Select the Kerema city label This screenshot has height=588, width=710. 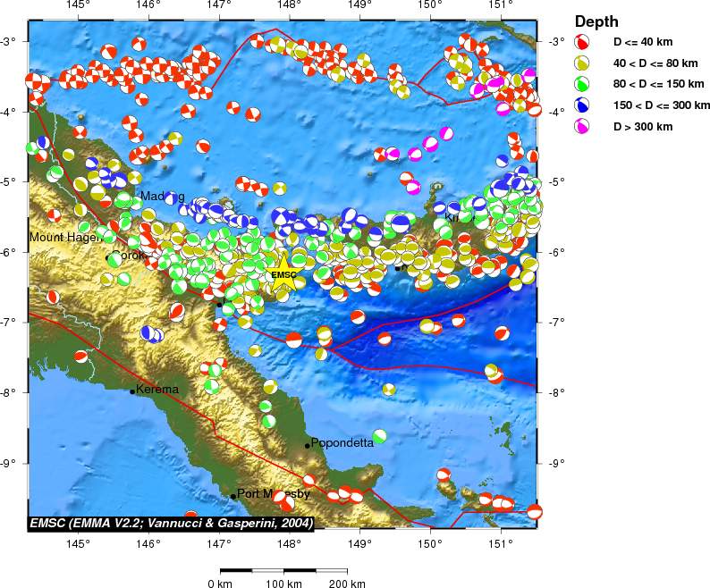(158, 390)
